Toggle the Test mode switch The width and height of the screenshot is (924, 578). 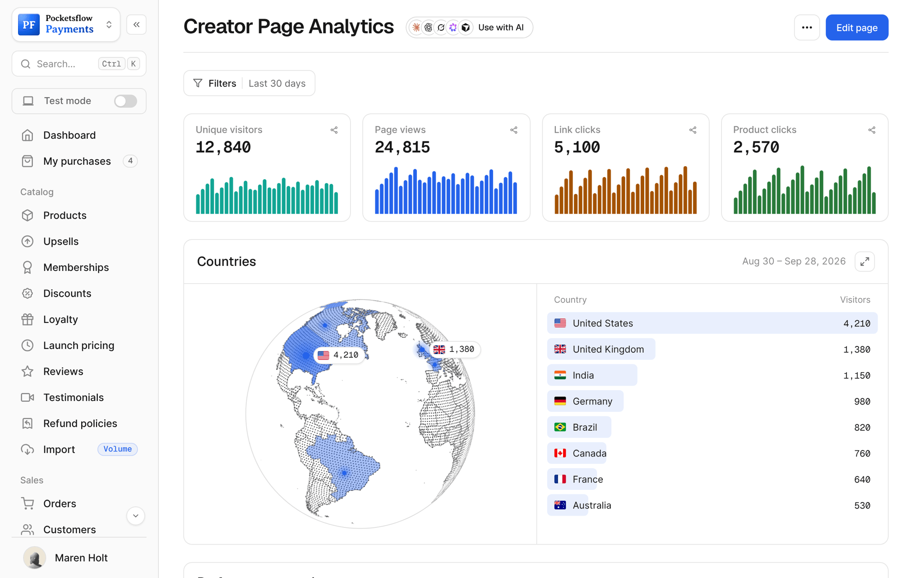coord(125,101)
